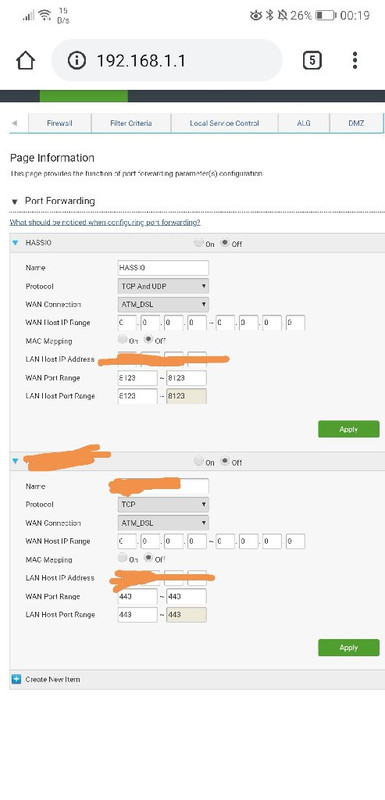
Task: Edit the HASSIO Name field
Action: pos(163,268)
